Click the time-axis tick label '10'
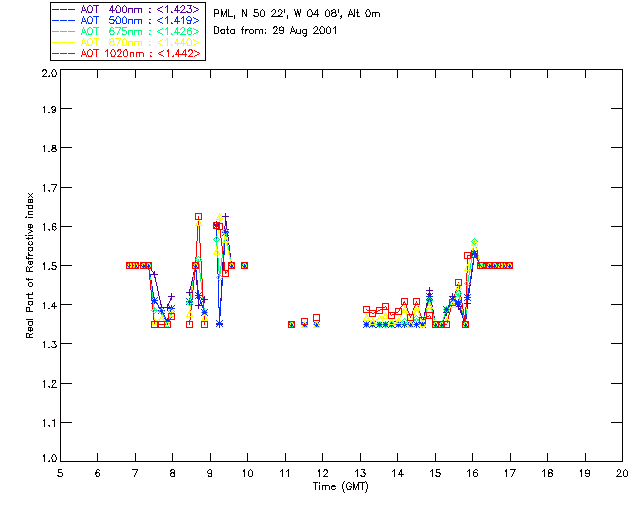640x512 pixels. 247,473
